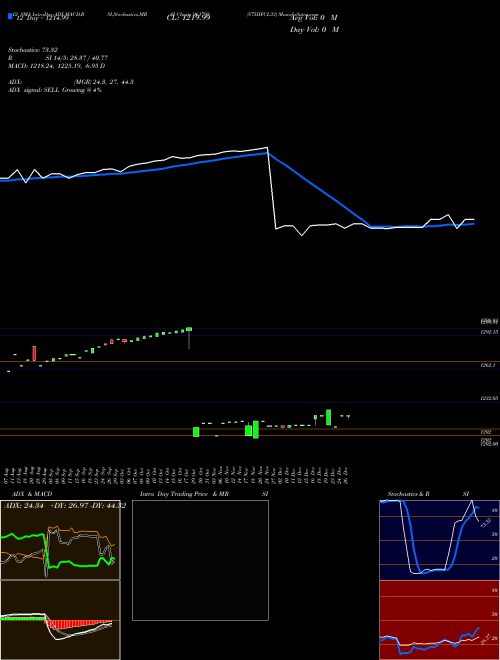Click the 1262.1 price axis label
Viewport: 500px width, 660px height.
click(488, 365)
